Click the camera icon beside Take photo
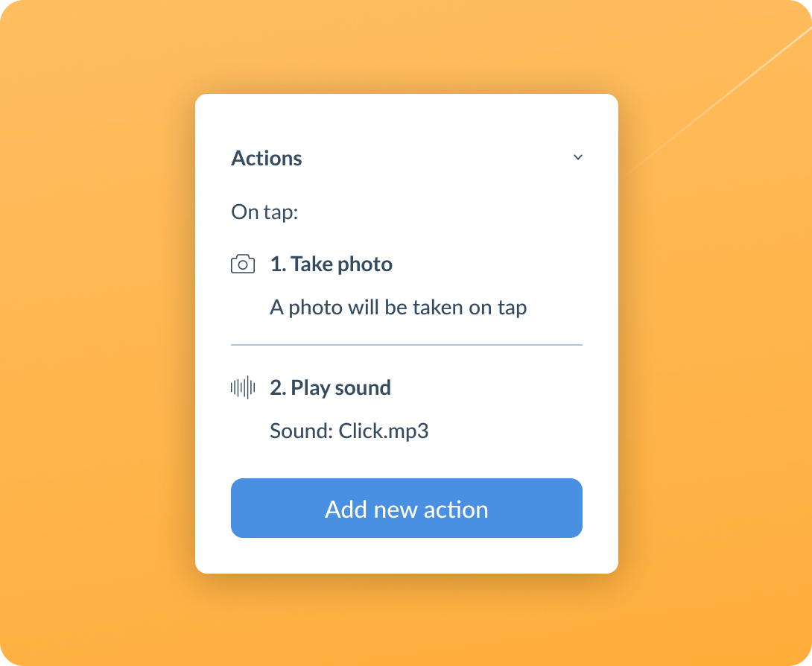Viewport: 812px width, 666px height. coord(242,264)
